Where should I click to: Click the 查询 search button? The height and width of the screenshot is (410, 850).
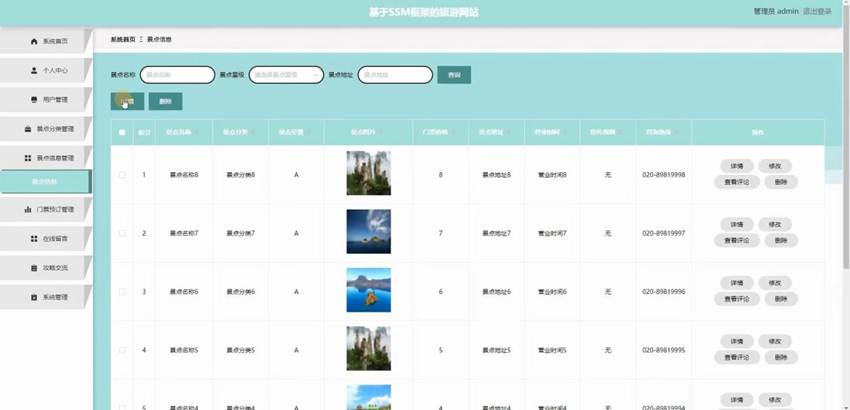[x=454, y=75]
